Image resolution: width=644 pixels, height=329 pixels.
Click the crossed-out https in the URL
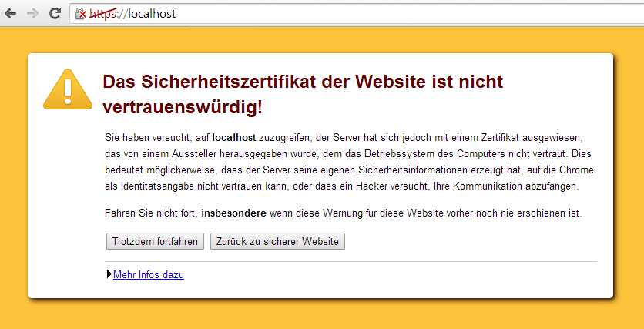click(101, 13)
